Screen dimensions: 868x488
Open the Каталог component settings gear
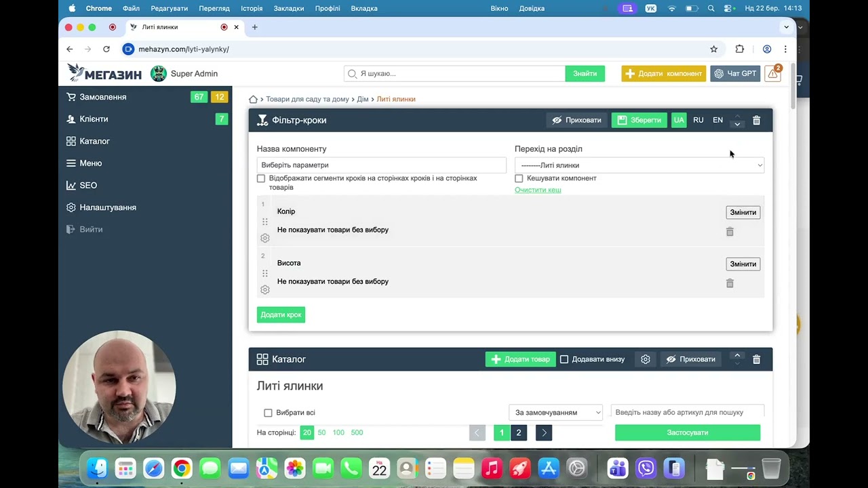(646, 359)
